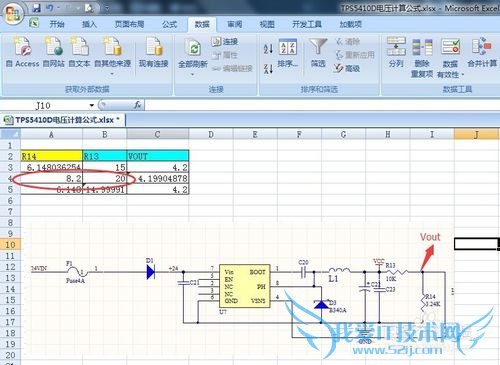The width and height of the screenshot is (500, 365).
Task: Open the Name Box dropdown arrow
Action: pyautogui.click(x=92, y=106)
